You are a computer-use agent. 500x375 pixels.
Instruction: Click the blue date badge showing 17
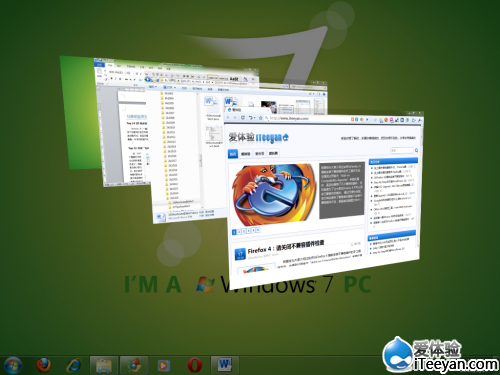240,254
